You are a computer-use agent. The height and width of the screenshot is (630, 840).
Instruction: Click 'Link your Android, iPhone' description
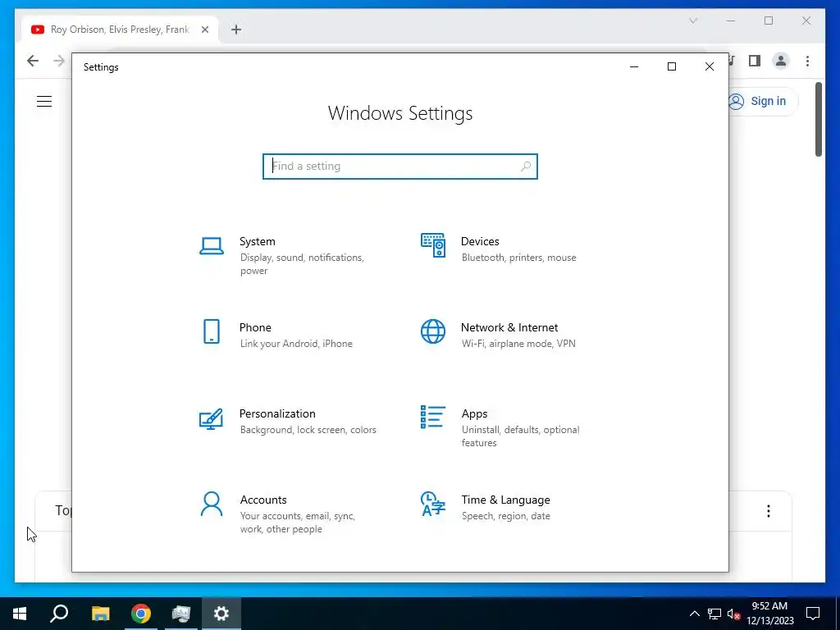click(296, 344)
